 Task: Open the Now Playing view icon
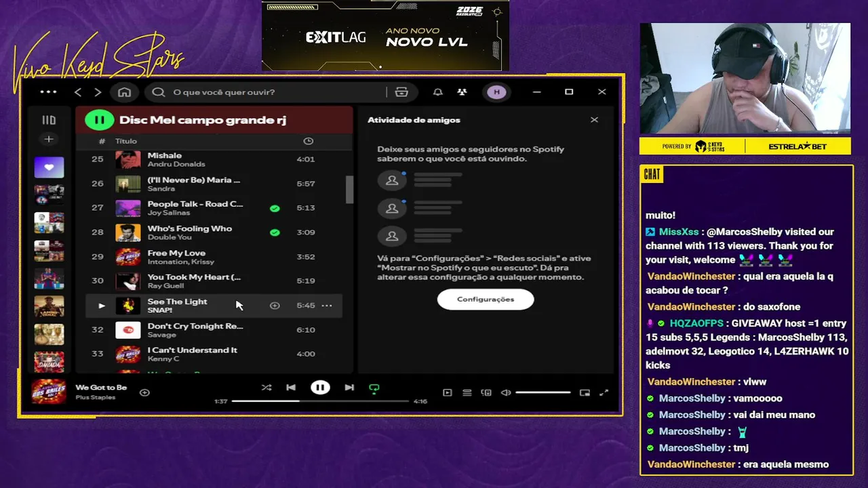447,392
